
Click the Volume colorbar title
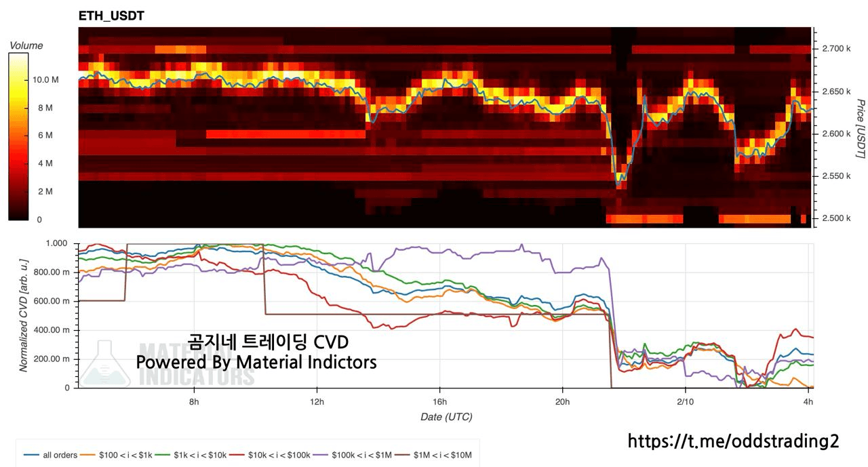[26, 45]
